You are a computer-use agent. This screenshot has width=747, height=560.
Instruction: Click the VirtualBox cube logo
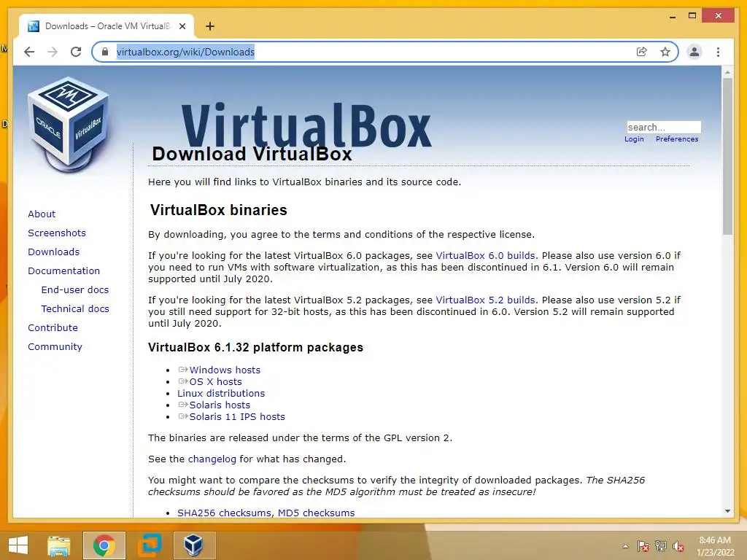pyautogui.click(x=69, y=124)
